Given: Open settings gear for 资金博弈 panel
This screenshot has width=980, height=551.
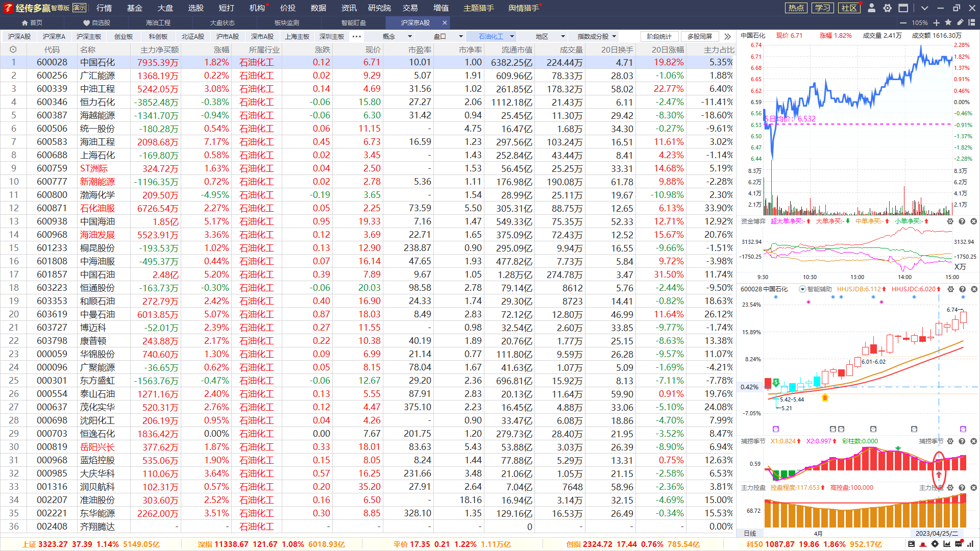Looking at the screenshot, I should coord(950,221).
